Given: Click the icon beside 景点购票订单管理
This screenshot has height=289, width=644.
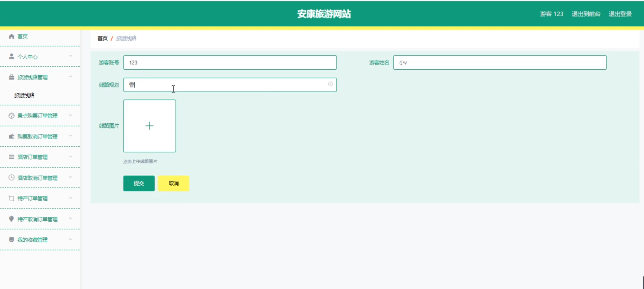Looking at the screenshot, I should (x=11, y=116).
